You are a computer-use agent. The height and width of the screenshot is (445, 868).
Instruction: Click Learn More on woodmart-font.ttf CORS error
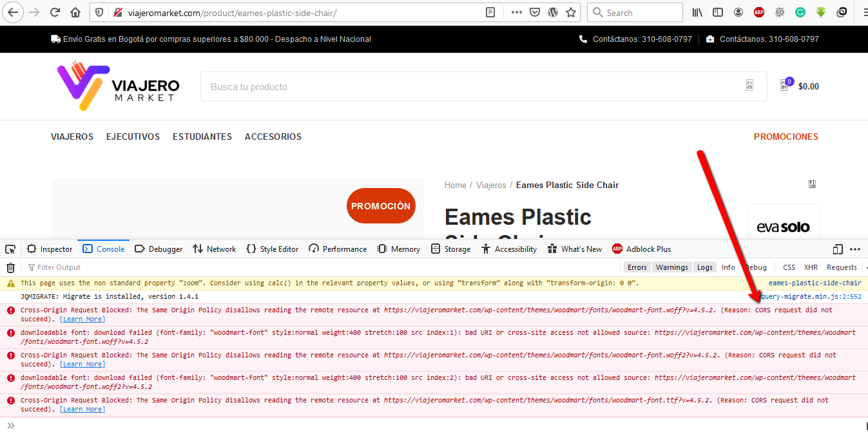click(x=82, y=409)
